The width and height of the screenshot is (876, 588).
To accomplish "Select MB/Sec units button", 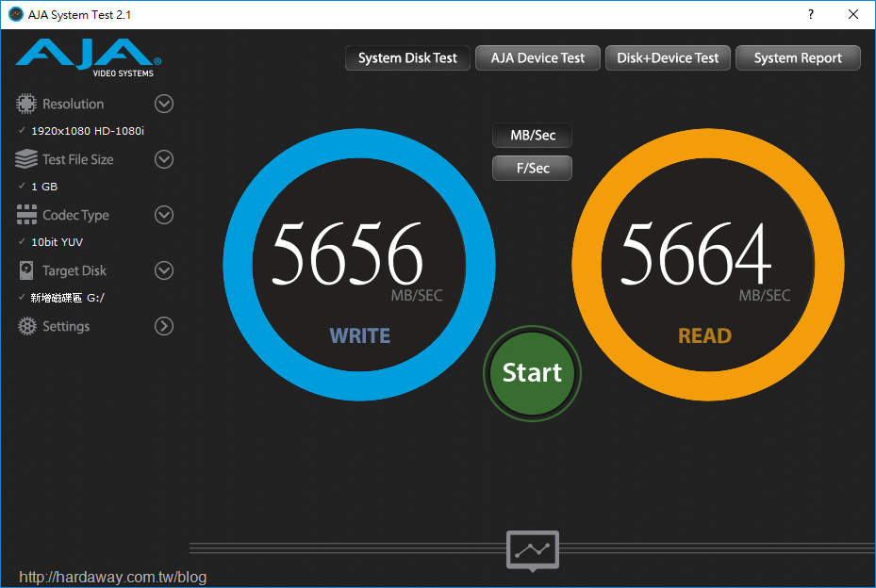I will click(533, 135).
